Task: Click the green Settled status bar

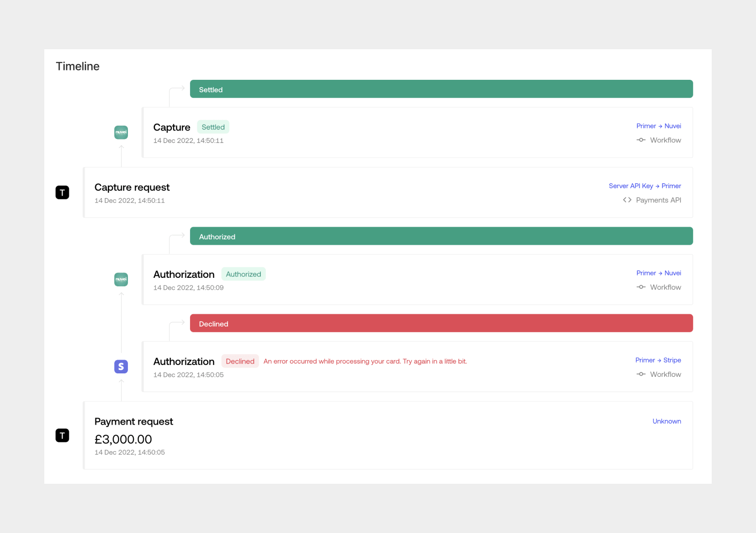Action: [x=441, y=89]
